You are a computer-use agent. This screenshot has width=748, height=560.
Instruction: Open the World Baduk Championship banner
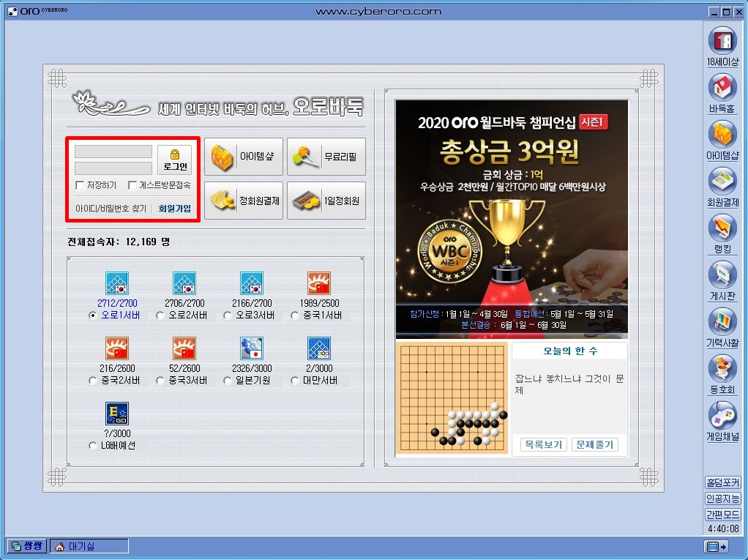pyautogui.click(x=512, y=219)
